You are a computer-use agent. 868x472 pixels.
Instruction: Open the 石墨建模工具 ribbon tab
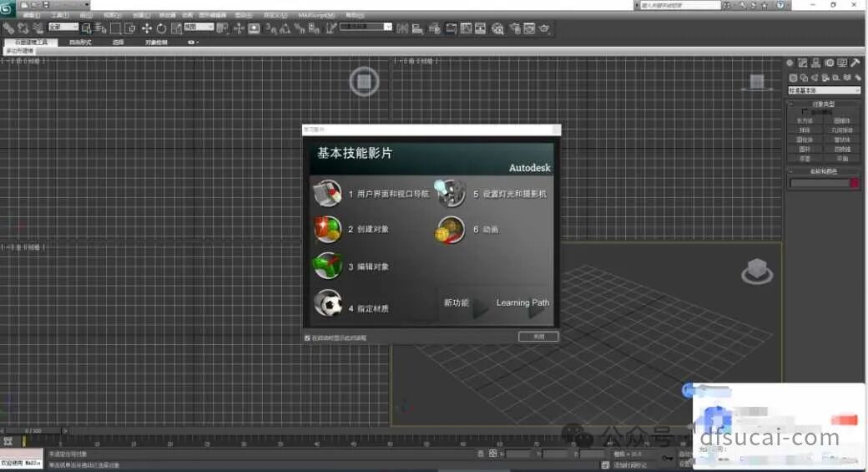click(31, 42)
